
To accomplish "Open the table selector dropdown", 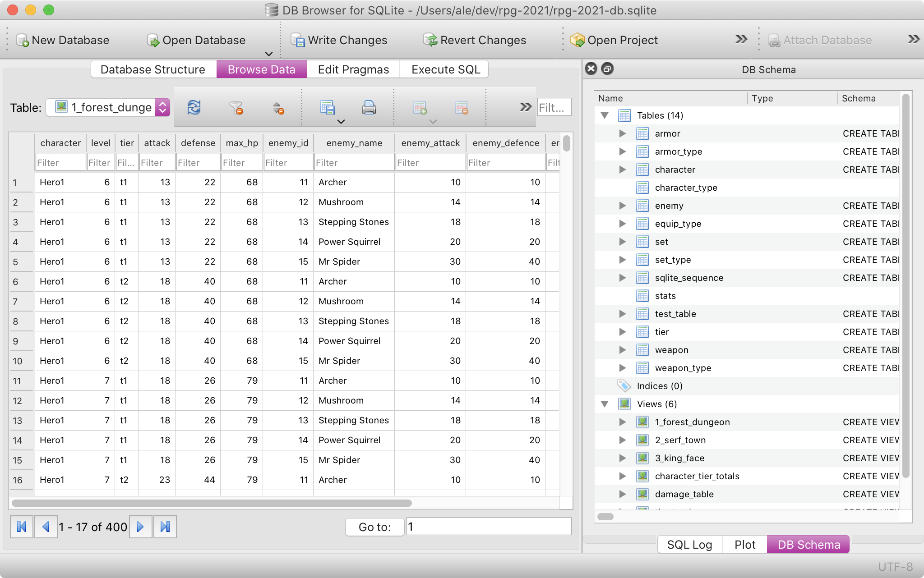I will coord(162,107).
